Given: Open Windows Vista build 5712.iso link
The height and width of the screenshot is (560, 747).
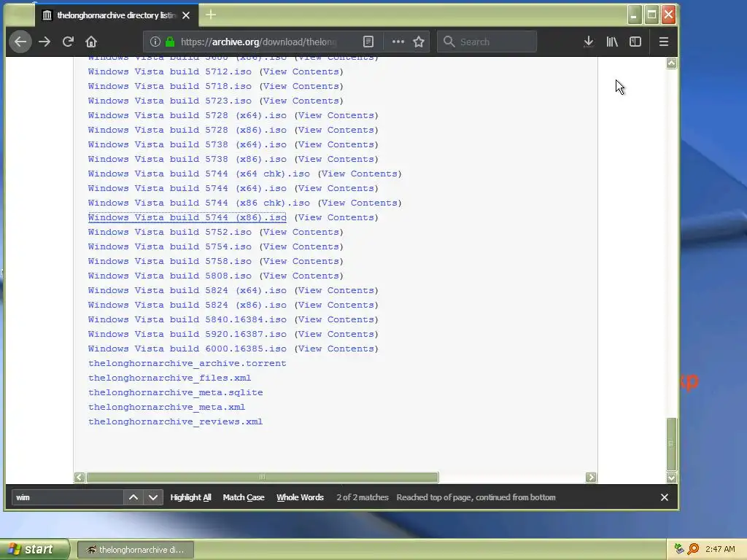Looking at the screenshot, I should [x=169, y=71].
